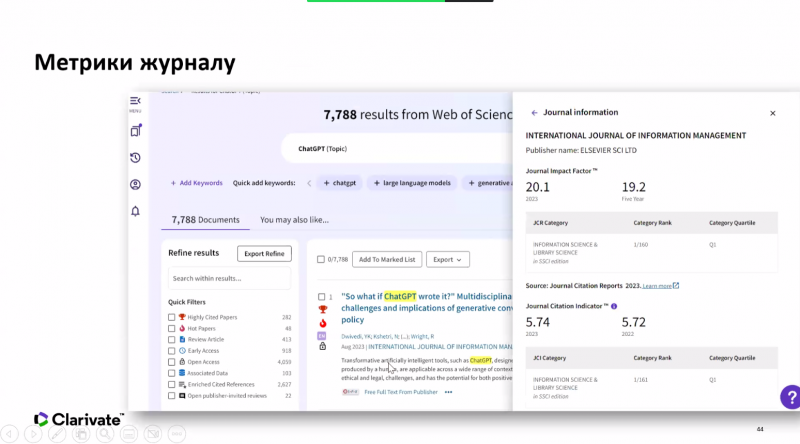
Task: Click back arrow in Journal information panel
Action: point(534,113)
